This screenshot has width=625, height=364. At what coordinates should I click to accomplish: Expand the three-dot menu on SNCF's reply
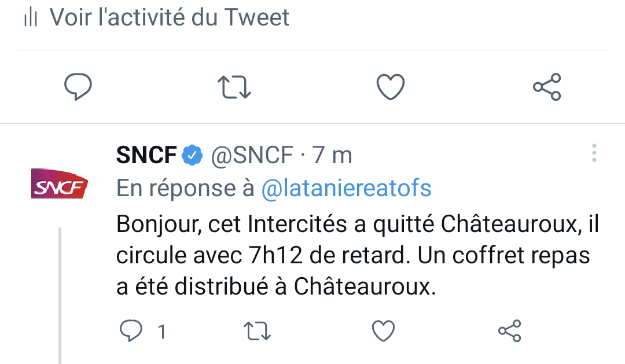coord(594,153)
